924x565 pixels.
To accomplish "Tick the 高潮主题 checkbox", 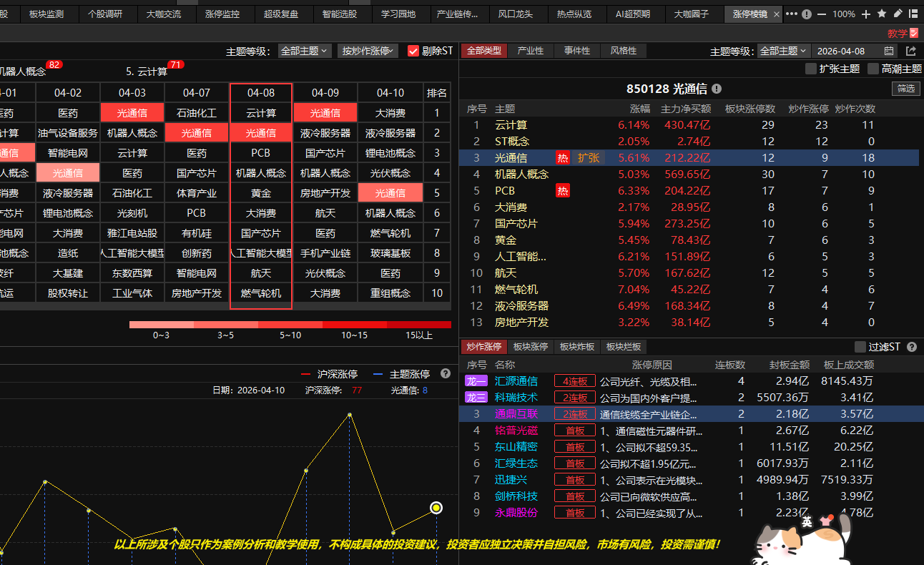I will click(873, 69).
